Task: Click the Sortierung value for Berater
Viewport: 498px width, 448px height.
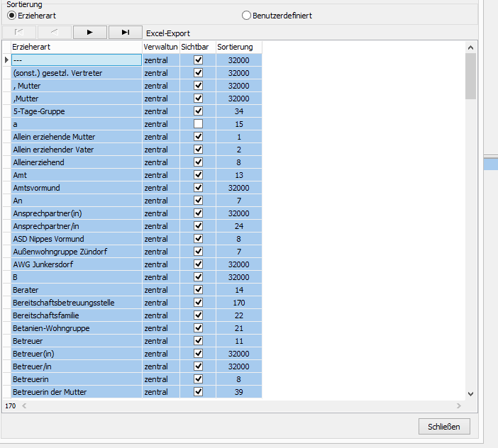Action: 239,290
